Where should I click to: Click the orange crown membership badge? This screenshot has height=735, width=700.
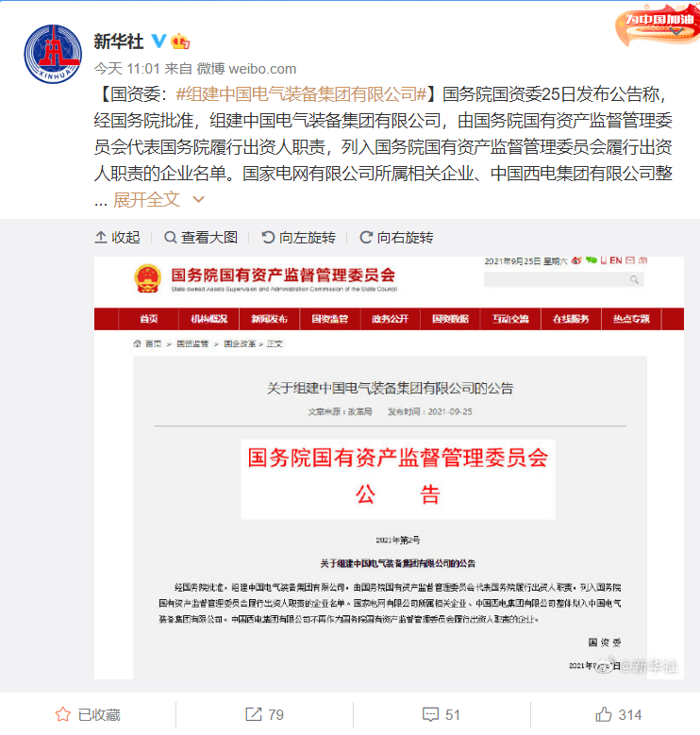(x=180, y=42)
